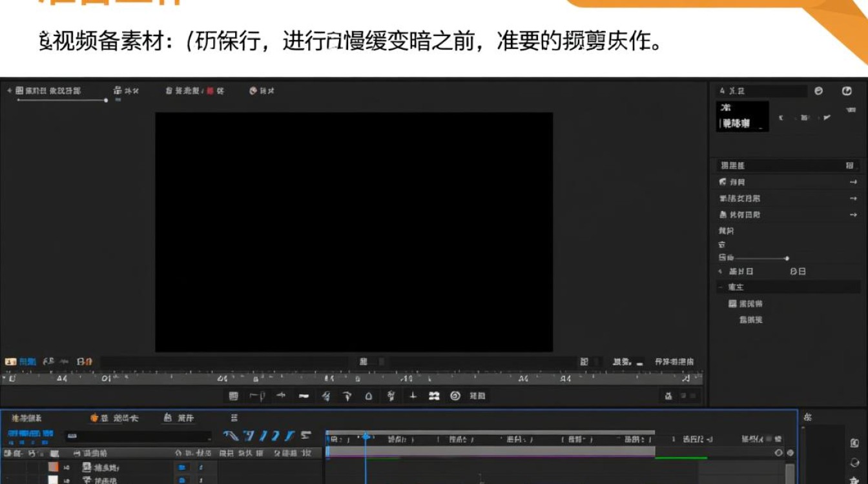Click the search field in the timeline panel
Screen dimensions: 868x484
point(138,436)
